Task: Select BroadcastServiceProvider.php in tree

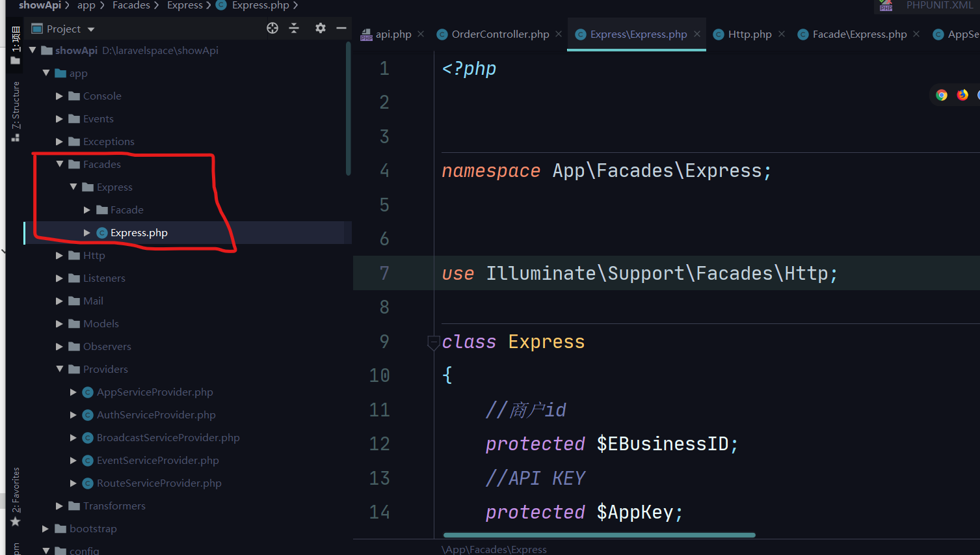Action: pyautogui.click(x=168, y=437)
